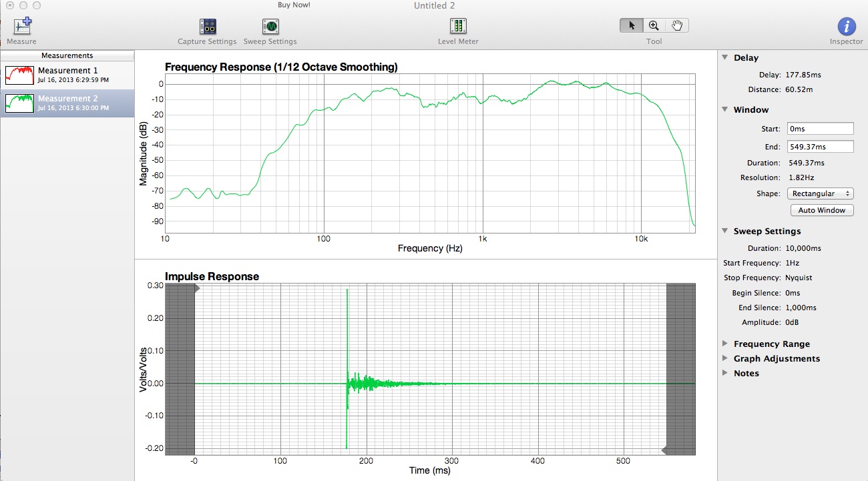Click the window Duration value 549.37ms
This screenshot has height=481, width=868.
click(805, 163)
